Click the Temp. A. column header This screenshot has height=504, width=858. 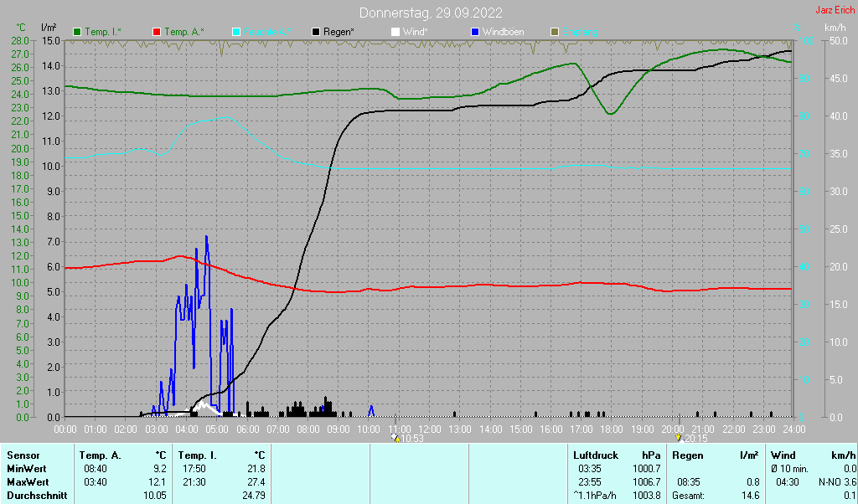(x=101, y=455)
